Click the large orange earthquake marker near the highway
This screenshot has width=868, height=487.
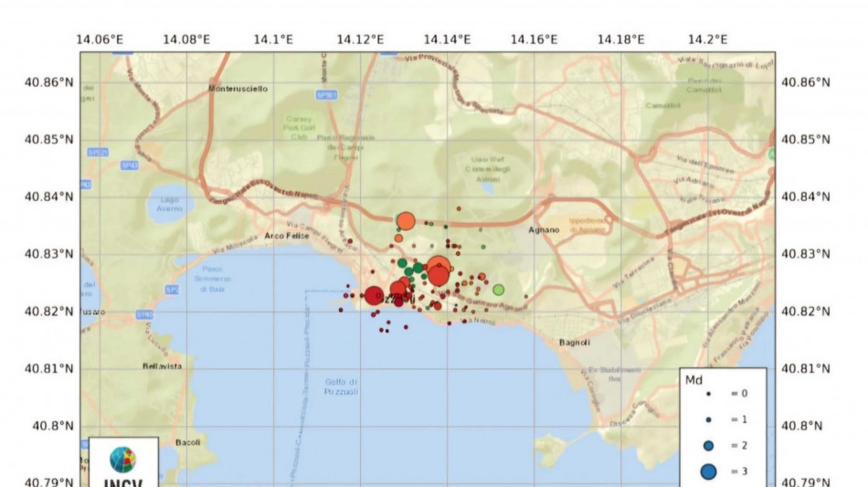coord(406,221)
